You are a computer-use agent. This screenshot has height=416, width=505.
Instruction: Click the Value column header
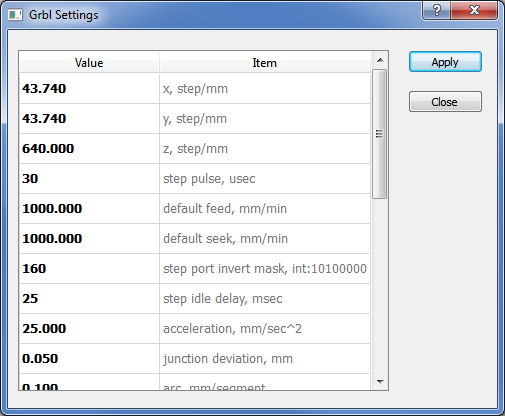89,63
